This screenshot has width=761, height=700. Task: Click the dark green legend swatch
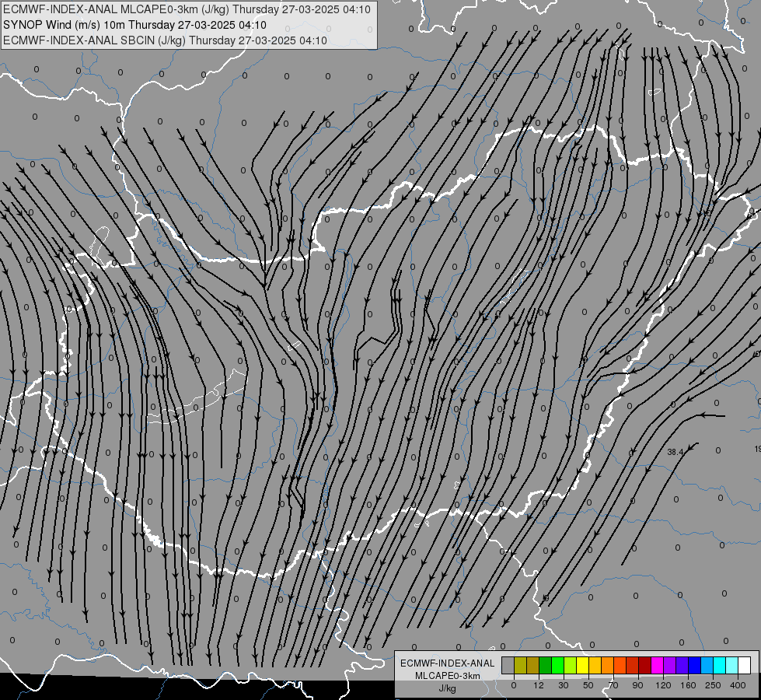545,665
